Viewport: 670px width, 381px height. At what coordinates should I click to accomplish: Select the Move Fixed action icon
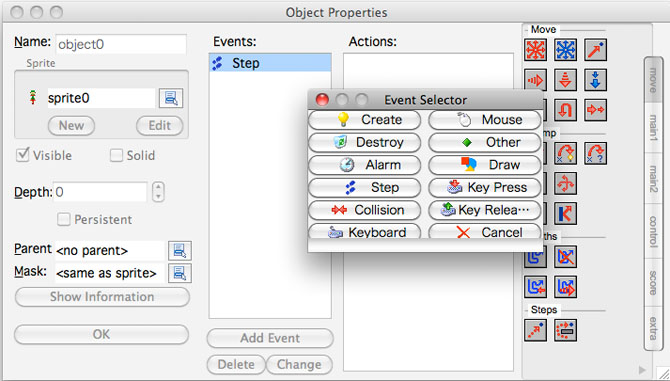pyautogui.click(x=535, y=50)
